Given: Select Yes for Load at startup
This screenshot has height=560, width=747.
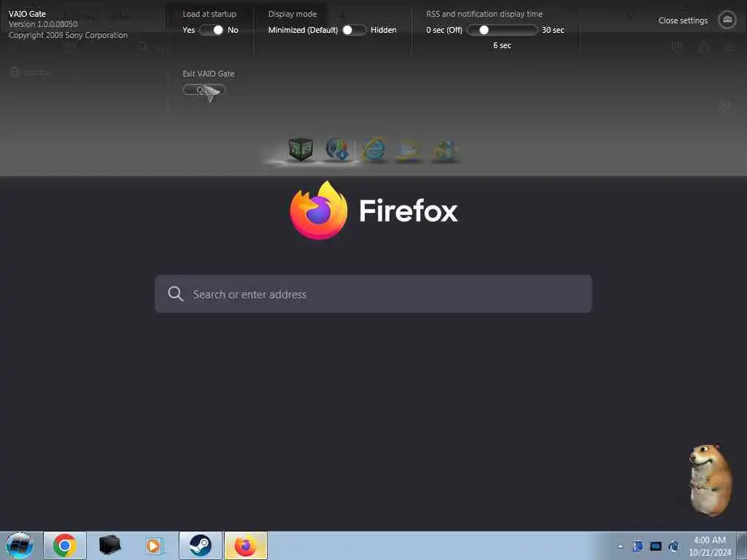Looking at the screenshot, I should pos(189,30).
